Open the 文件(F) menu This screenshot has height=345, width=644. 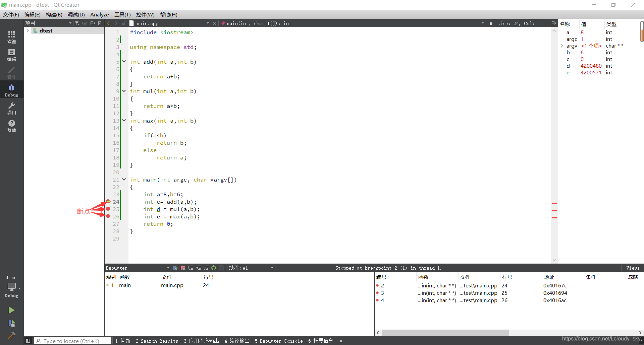(11, 14)
